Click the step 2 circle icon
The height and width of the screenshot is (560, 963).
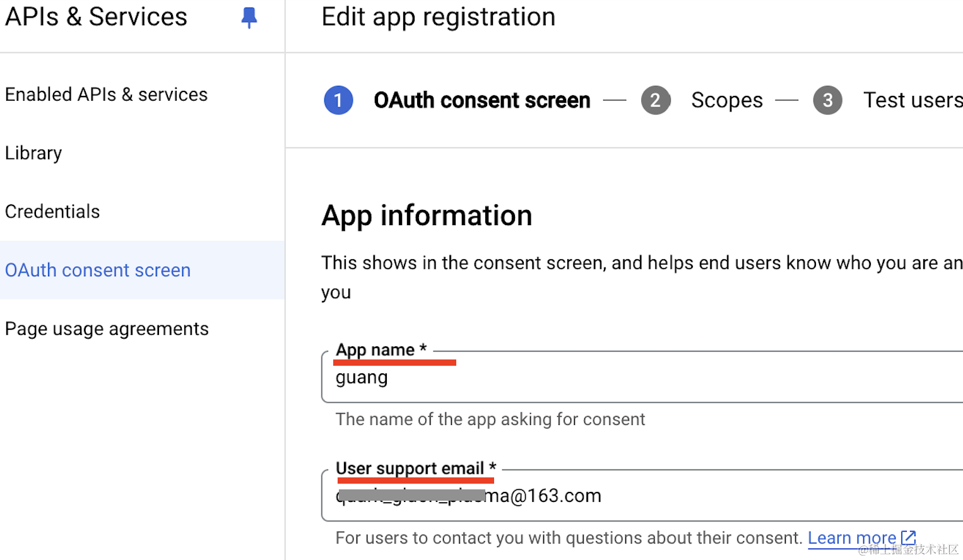(x=656, y=100)
